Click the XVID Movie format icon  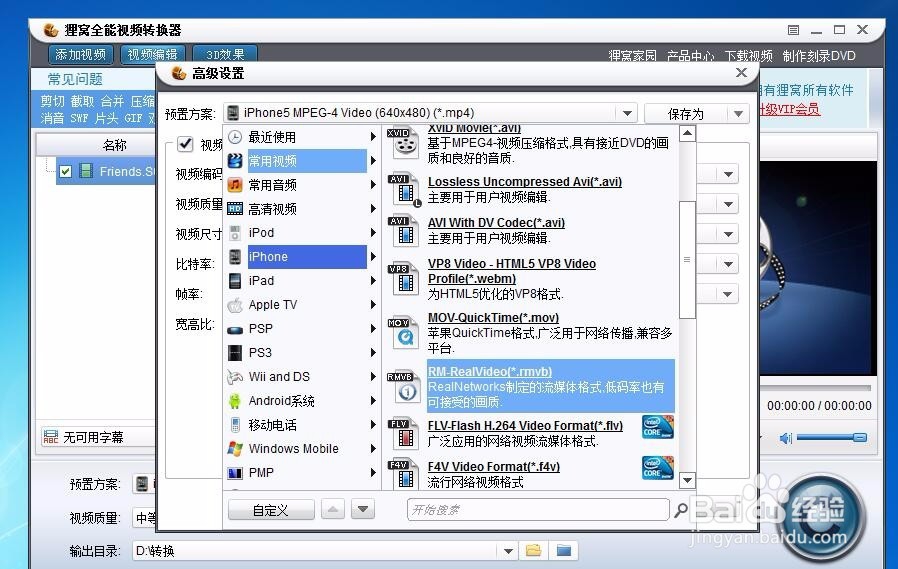pyautogui.click(x=404, y=143)
